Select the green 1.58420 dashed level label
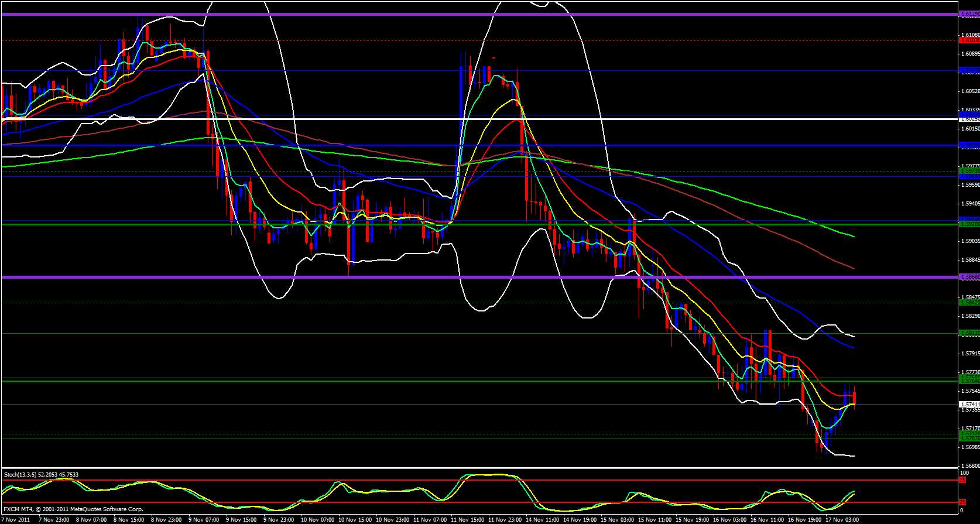The width and height of the screenshot is (980, 524). pos(969,303)
